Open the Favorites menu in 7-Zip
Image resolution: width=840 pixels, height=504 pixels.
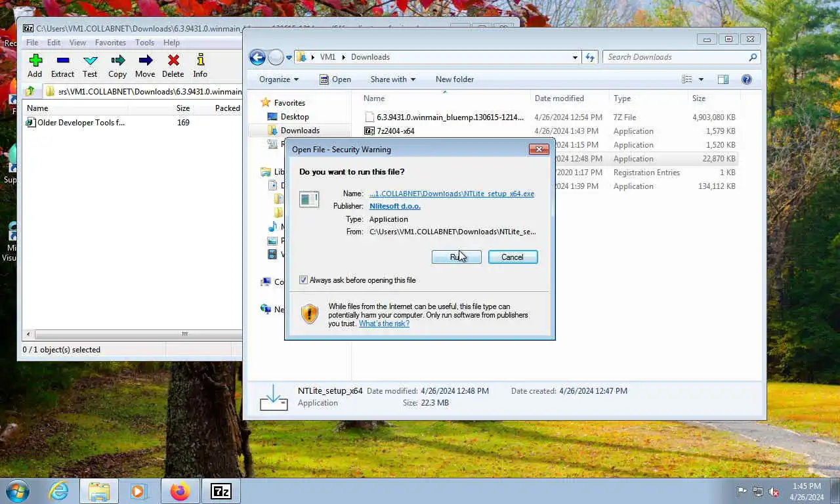point(110,43)
